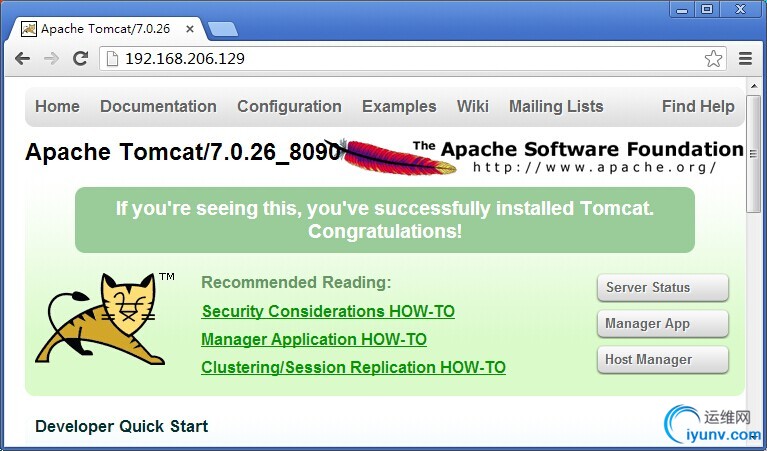Click the scrollbar up arrow
This screenshot has height=451, width=767.
(754, 86)
